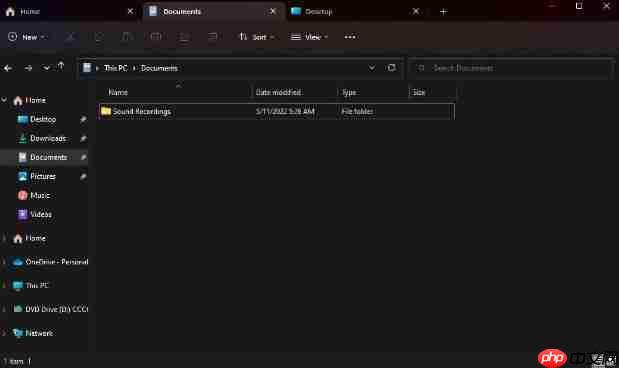The image size is (619, 368).
Task: Click This PC in address bar
Action: coord(116,68)
